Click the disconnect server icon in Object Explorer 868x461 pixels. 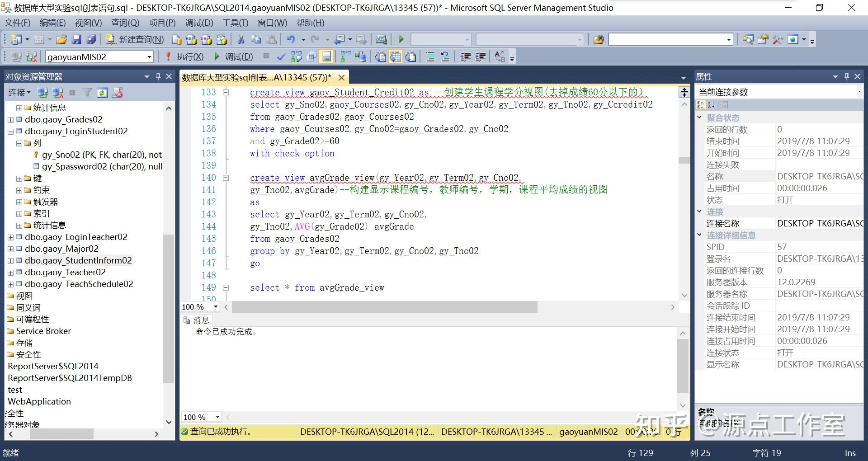tap(57, 93)
